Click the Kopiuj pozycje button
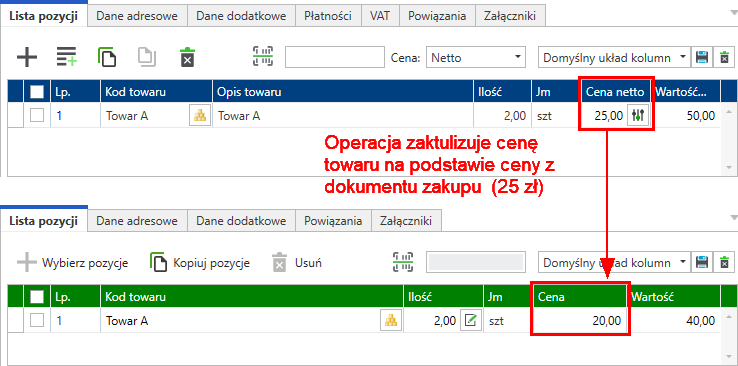The image size is (738, 366). coord(200,263)
